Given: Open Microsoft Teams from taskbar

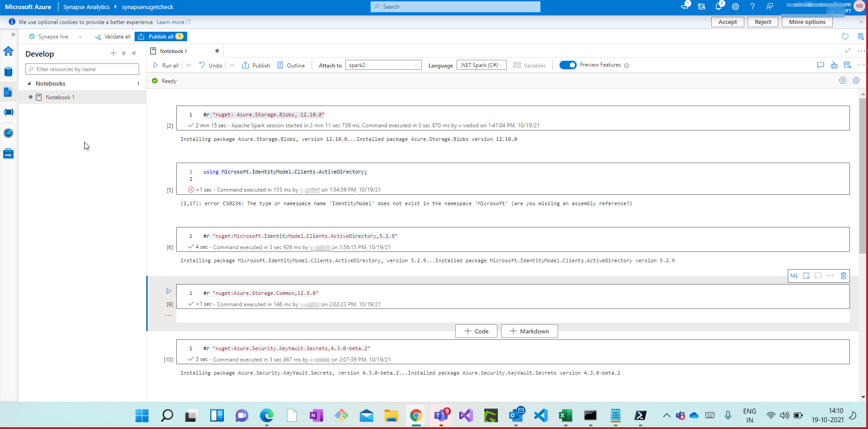Looking at the screenshot, I should coord(441,415).
